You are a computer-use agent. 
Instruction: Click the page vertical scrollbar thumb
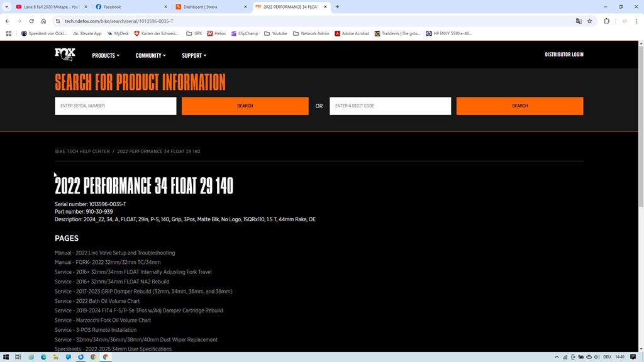(641, 126)
